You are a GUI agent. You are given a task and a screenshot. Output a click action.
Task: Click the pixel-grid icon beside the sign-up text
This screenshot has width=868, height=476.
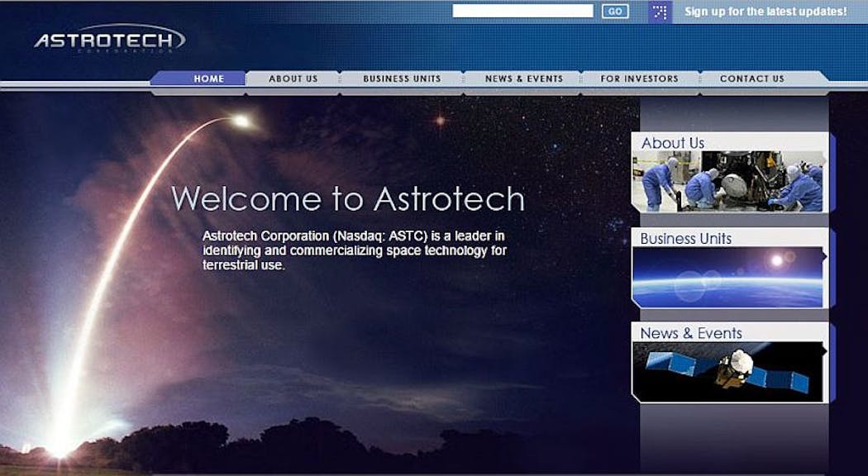[x=659, y=12]
